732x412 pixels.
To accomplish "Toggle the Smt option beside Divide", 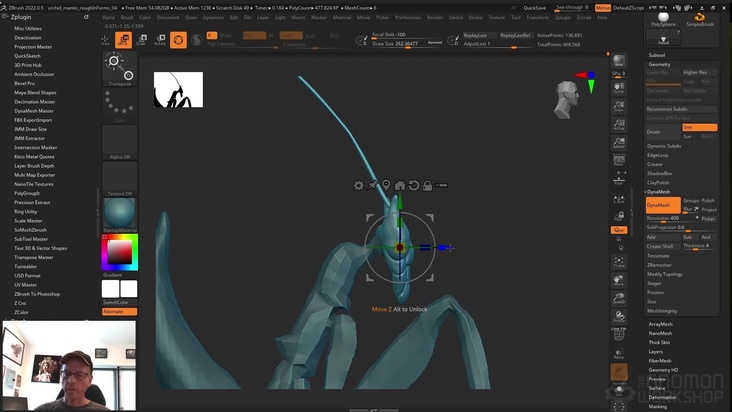I will tap(699, 128).
